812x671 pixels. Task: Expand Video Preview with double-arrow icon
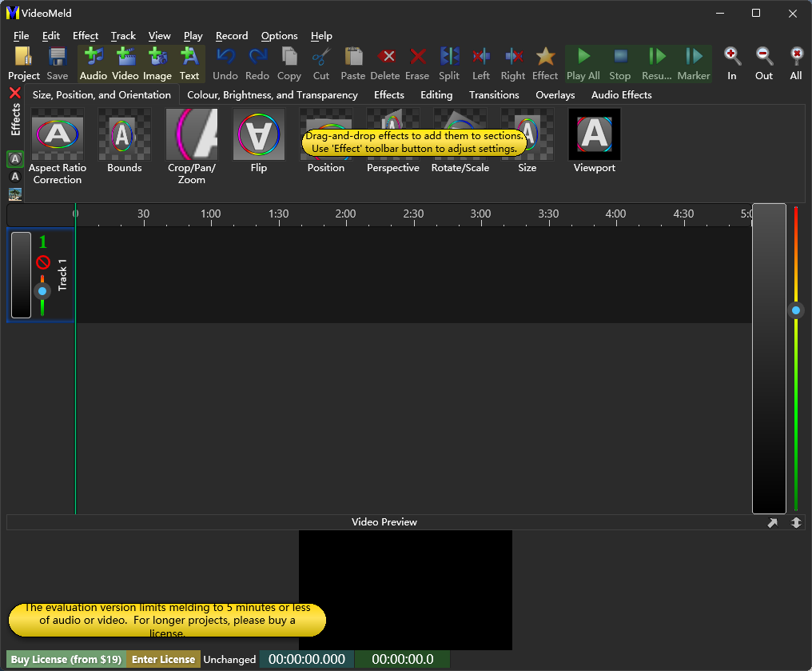(x=796, y=522)
